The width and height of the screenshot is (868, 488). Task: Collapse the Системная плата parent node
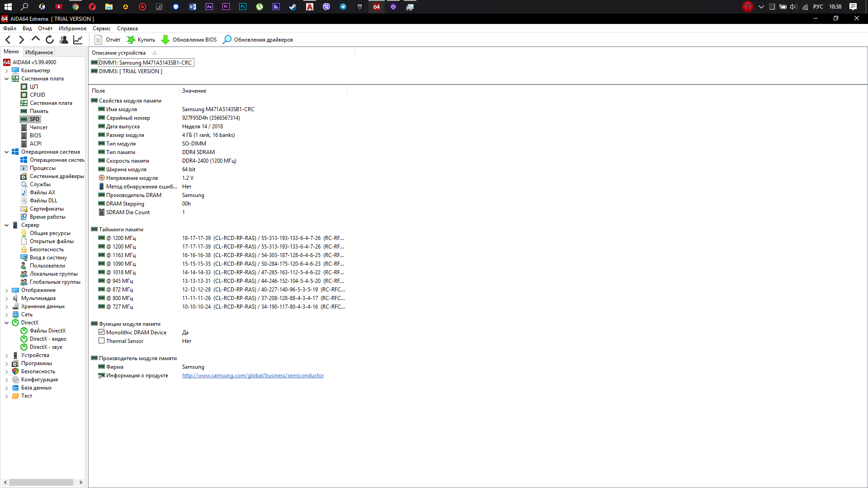(x=7, y=79)
